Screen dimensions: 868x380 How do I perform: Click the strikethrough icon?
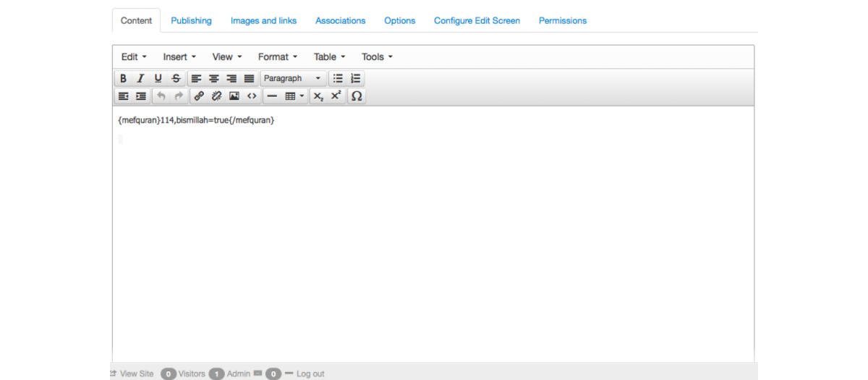(176, 78)
